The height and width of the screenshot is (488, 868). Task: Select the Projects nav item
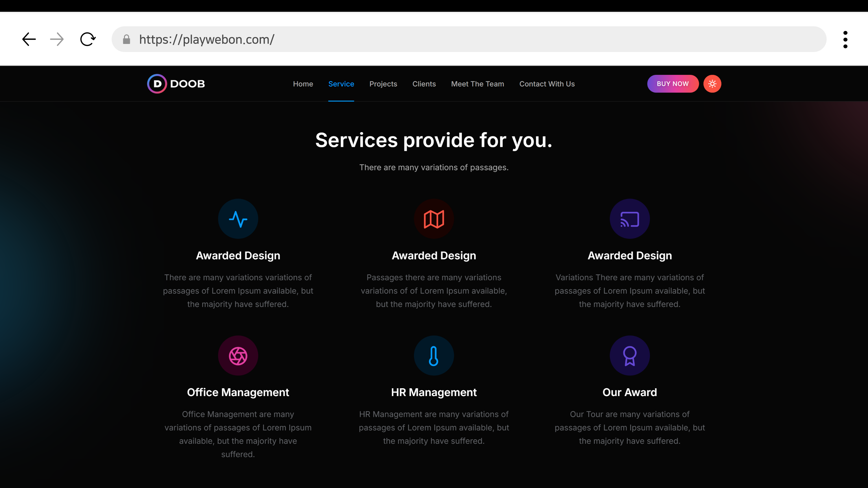click(383, 84)
